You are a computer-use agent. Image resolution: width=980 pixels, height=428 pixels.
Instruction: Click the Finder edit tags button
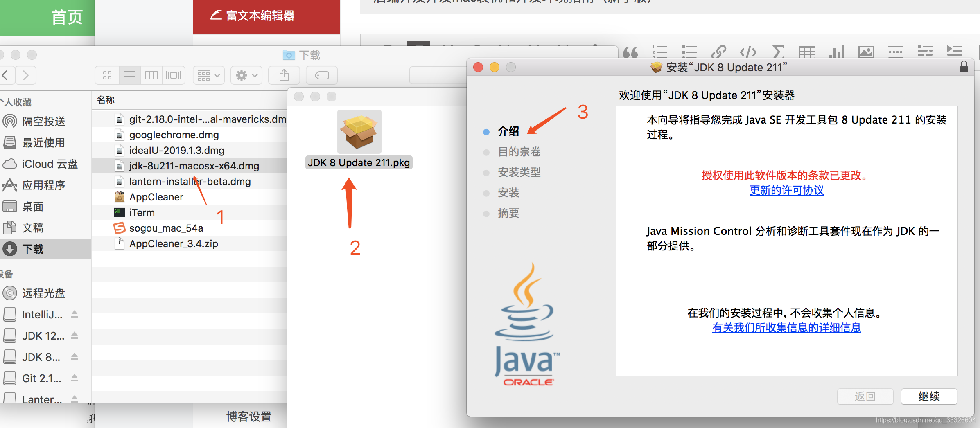coord(322,75)
